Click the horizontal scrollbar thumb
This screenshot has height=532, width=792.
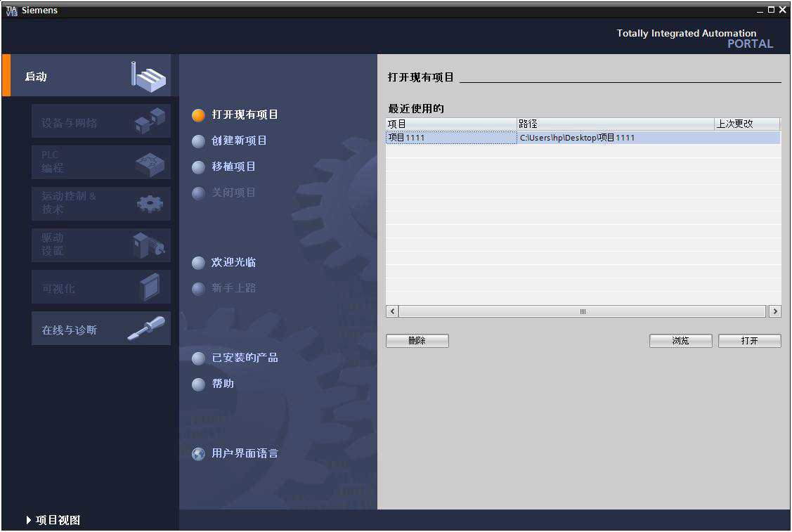[583, 311]
